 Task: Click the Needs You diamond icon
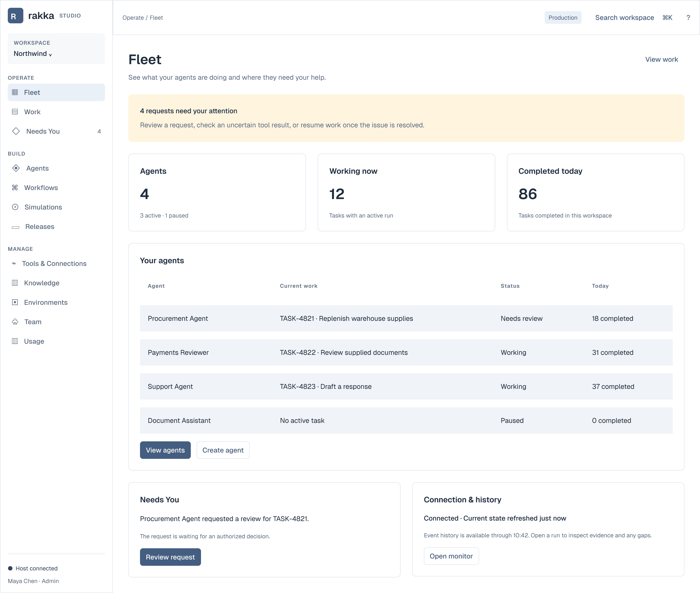pos(16,131)
